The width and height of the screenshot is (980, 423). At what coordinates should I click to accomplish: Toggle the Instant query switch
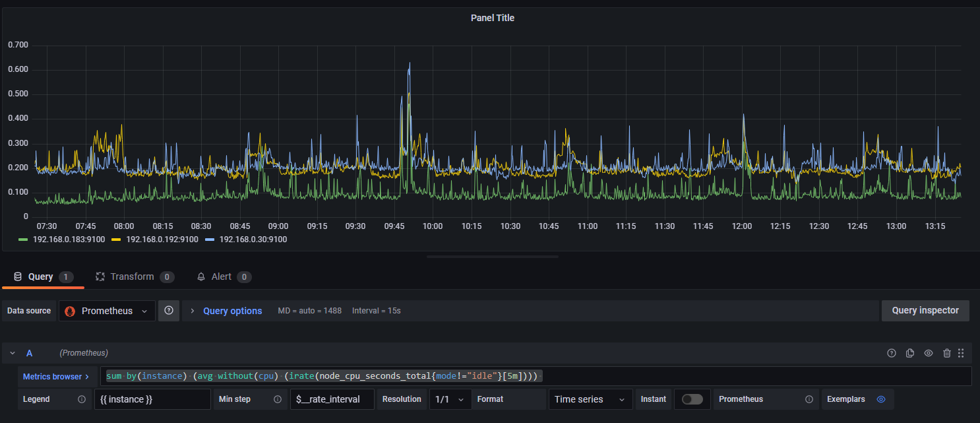(x=692, y=399)
